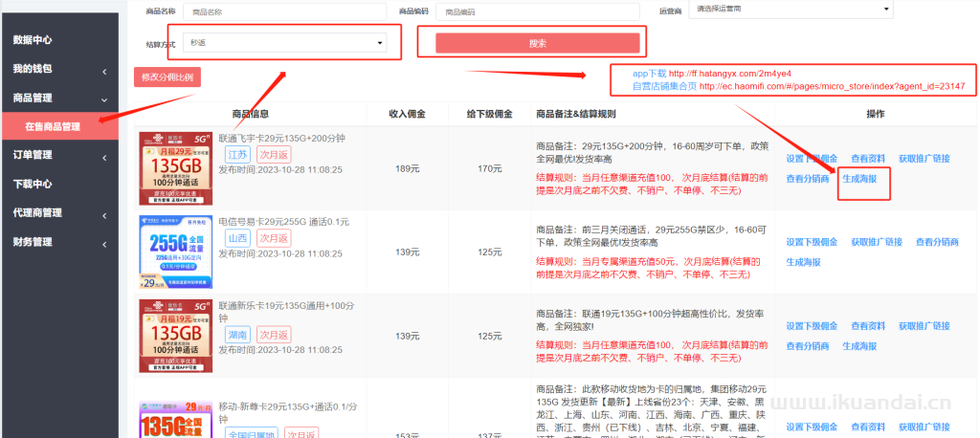Click 次月返 tag on 联通飞宇卡 row

click(x=274, y=155)
